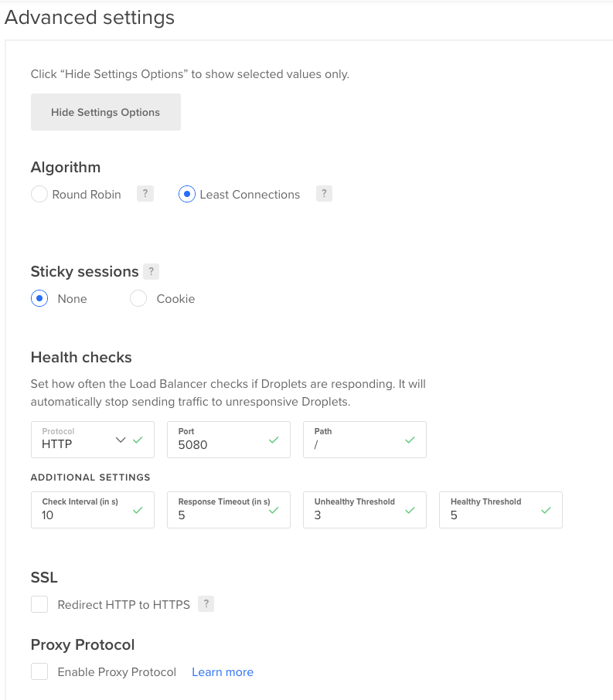Enable Redirect HTTP to HTTPS checkbox
Image resolution: width=613 pixels, height=700 pixels.
[x=39, y=604]
